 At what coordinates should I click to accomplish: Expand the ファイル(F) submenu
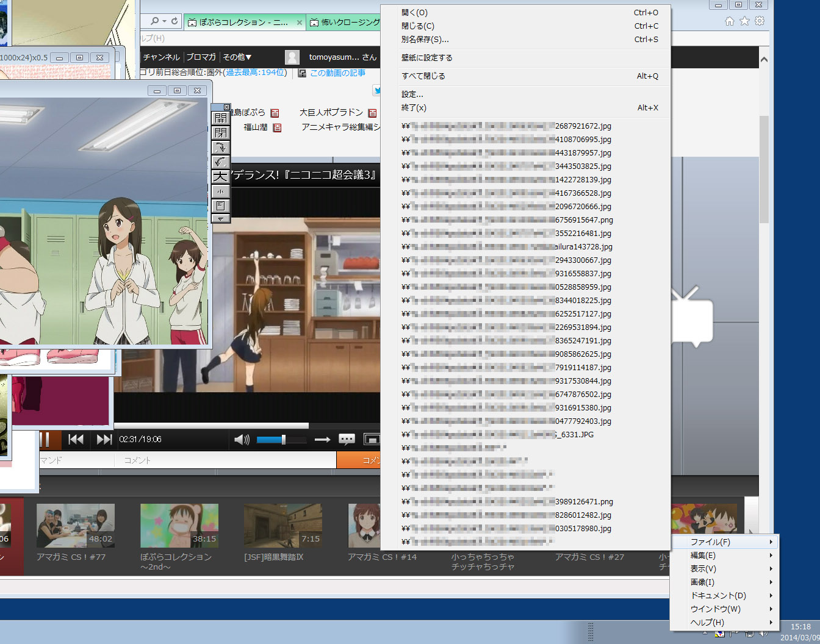point(724,542)
